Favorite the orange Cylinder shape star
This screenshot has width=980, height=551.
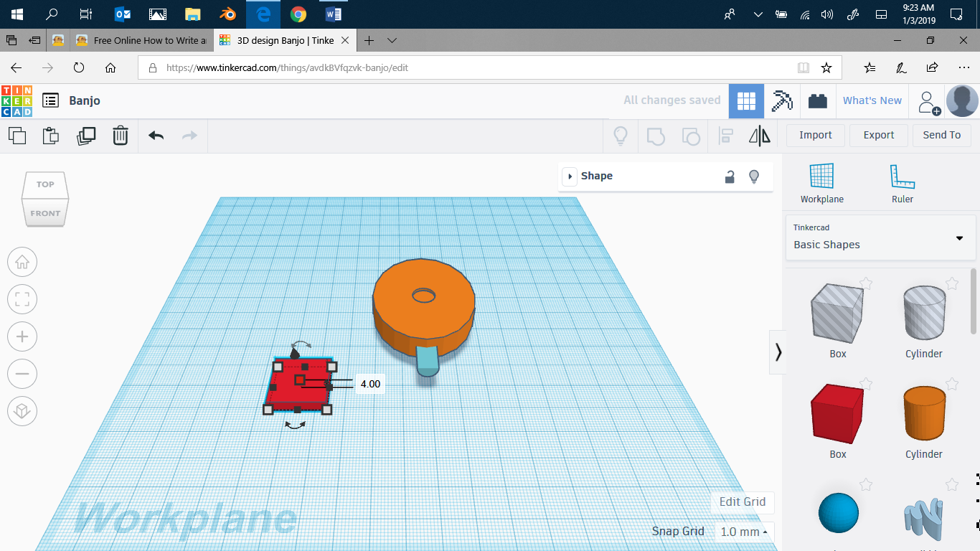tap(952, 384)
